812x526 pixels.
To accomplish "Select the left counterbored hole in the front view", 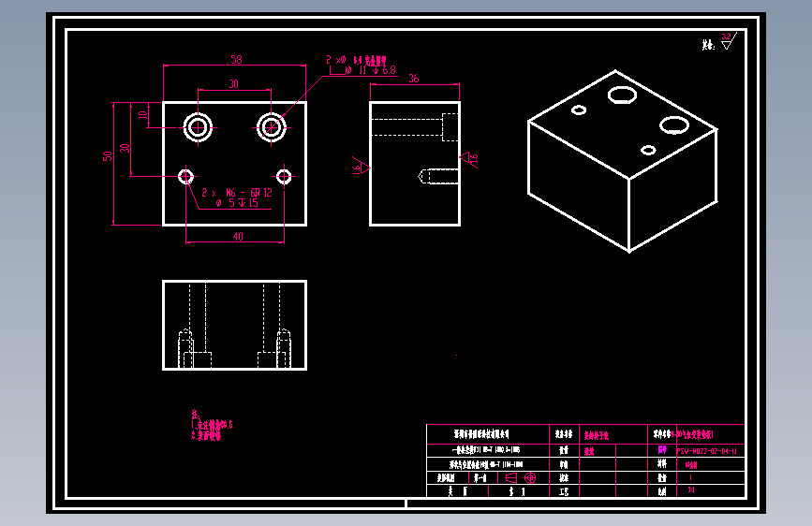I will tap(198, 127).
